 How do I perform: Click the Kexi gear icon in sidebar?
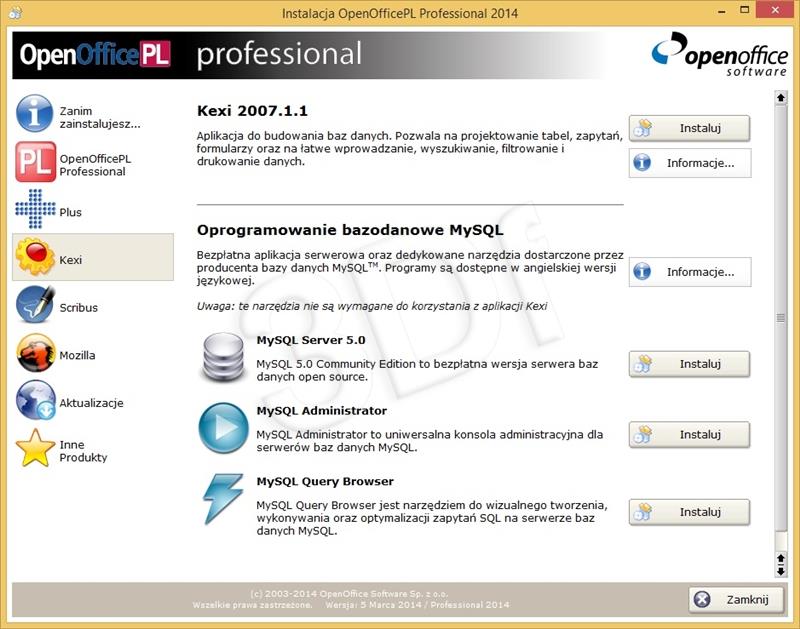pyautogui.click(x=35, y=257)
